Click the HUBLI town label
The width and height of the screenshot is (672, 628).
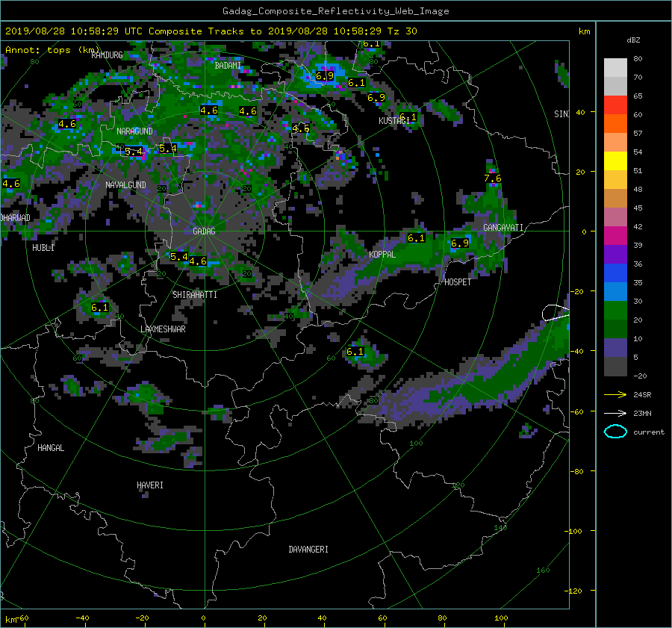point(43,248)
